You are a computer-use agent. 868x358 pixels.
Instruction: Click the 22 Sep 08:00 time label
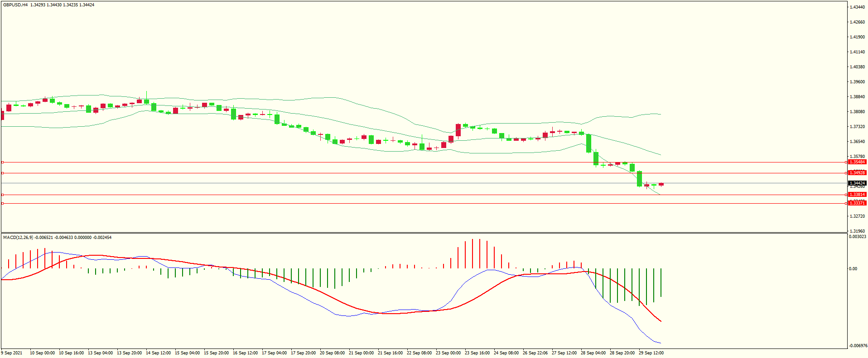pos(419,353)
